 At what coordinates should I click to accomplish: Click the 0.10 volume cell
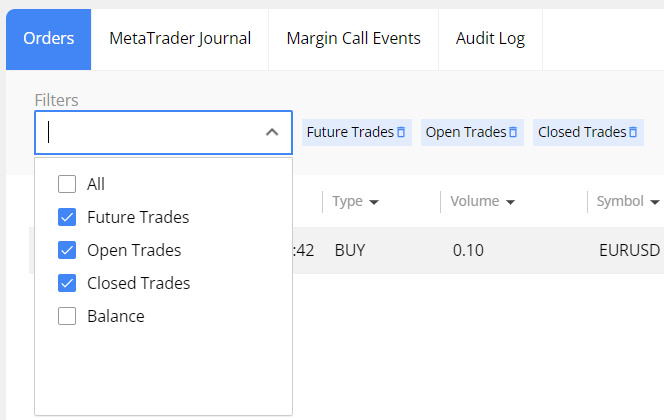[x=468, y=250]
